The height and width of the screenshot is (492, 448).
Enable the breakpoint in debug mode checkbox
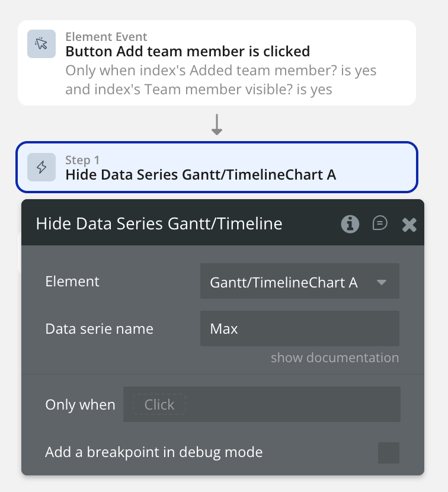pos(389,453)
